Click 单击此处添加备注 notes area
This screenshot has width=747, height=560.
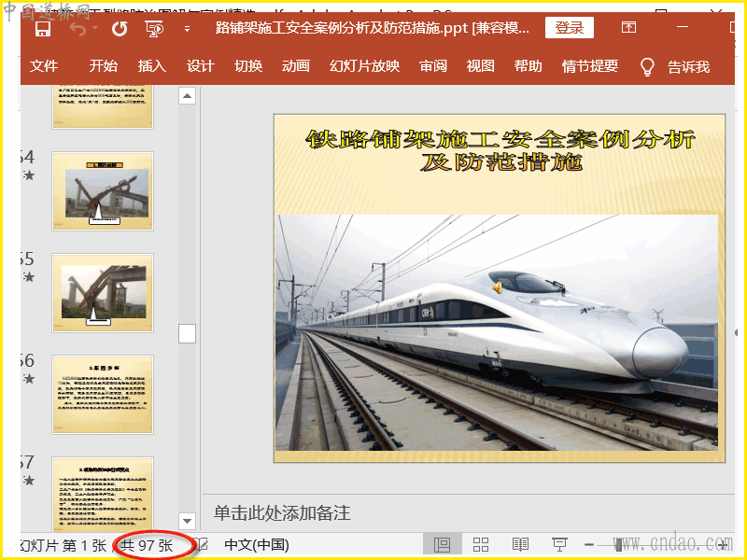282,512
